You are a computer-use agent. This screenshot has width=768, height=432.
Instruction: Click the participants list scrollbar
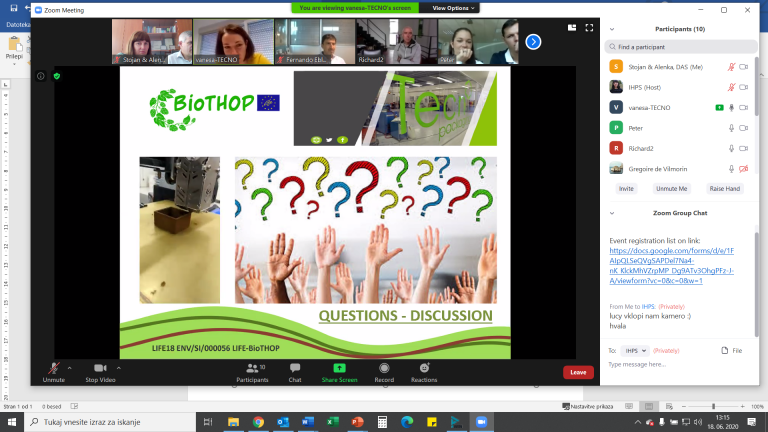tap(757, 86)
